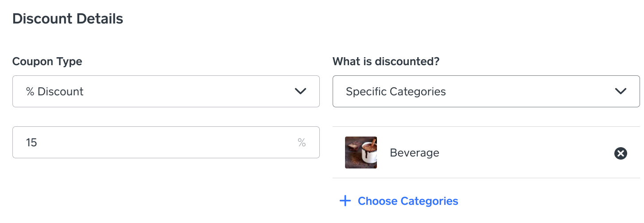
Task: Click the number 15 in the amount field
Action: coord(31,143)
